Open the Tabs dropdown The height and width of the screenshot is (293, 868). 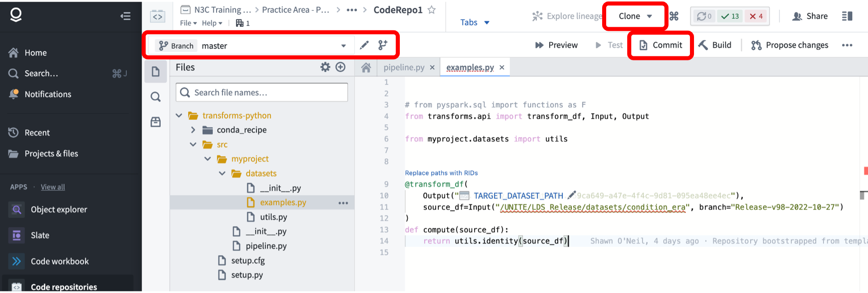coord(475,22)
